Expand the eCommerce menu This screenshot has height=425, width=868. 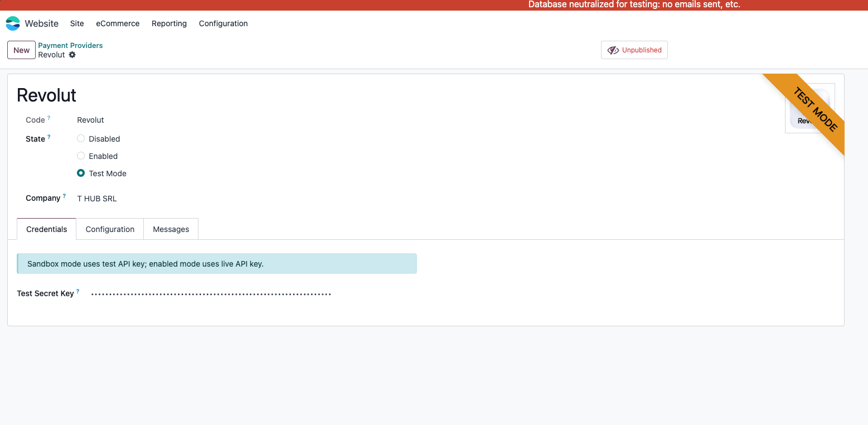(118, 23)
